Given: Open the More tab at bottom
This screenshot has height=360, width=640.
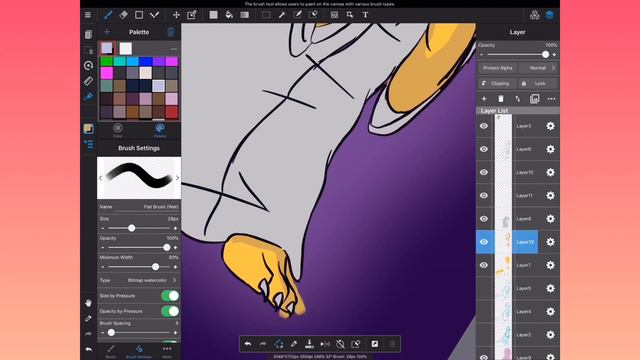Looking at the screenshot, I should coord(167,351).
